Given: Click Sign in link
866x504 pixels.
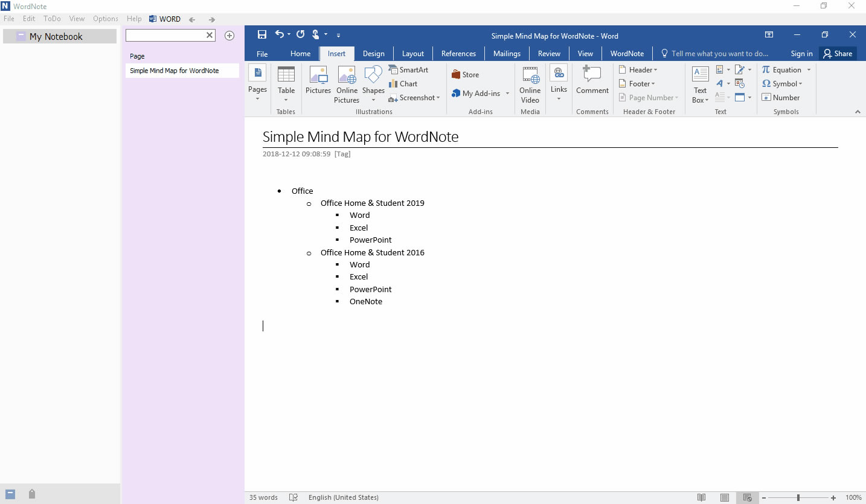Looking at the screenshot, I should tap(801, 53).
